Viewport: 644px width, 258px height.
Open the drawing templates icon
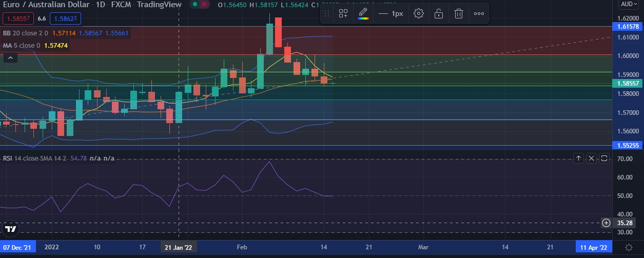pyautogui.click(x=343, y=14)
